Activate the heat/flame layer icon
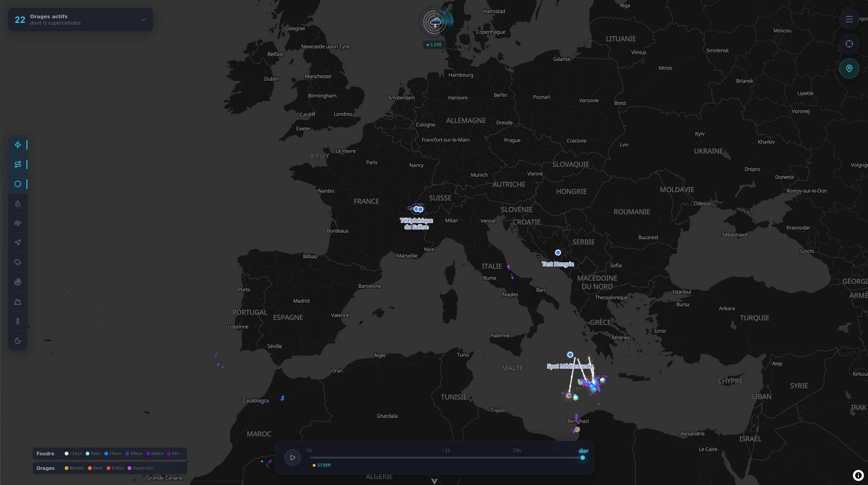The image size is (868, 485). coord(18,203)
